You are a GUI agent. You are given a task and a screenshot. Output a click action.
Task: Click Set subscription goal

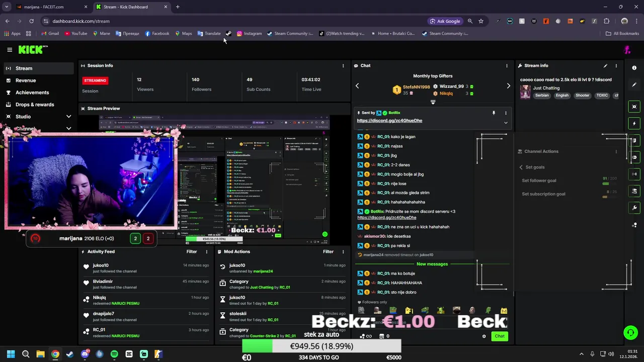point(543,194)
